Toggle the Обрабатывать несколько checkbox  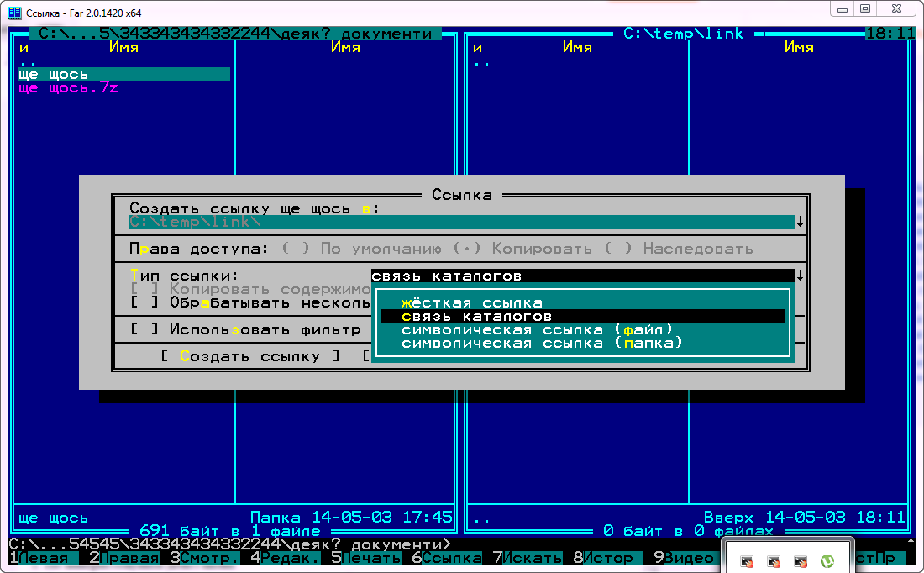coord(143,302)
